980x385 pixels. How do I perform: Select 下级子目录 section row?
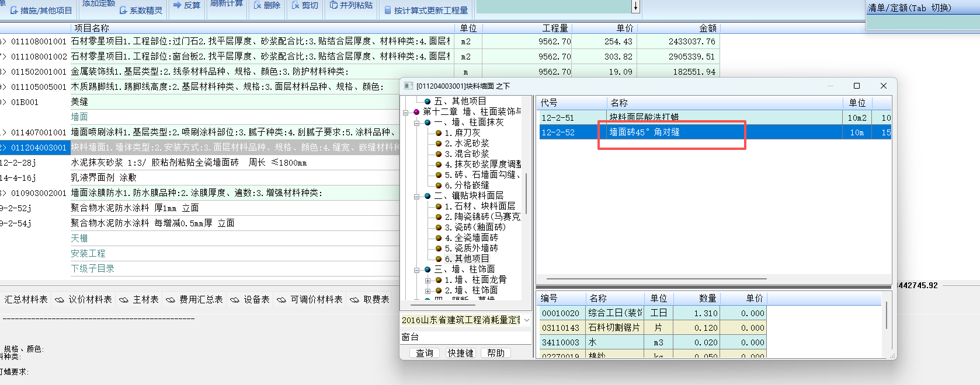coord(92,268)
